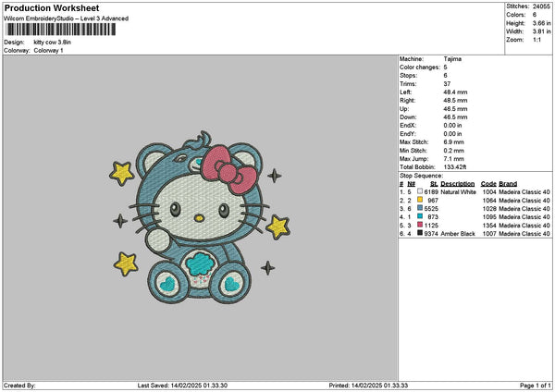The width and height of the screenshot is (555, 392).
Task: Click the 'Created By:' footer label
Action: click(19, 386)
